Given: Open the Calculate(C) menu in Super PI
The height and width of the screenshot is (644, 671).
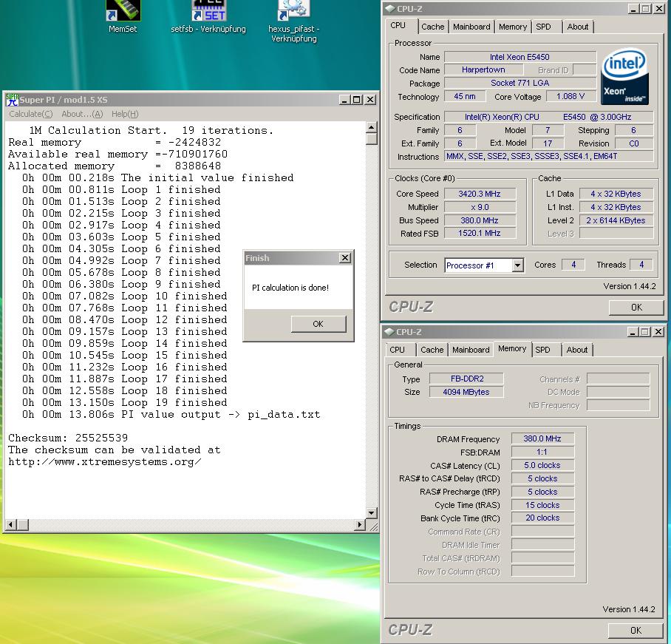Looking at the screenshot, I should click(31, 114).
